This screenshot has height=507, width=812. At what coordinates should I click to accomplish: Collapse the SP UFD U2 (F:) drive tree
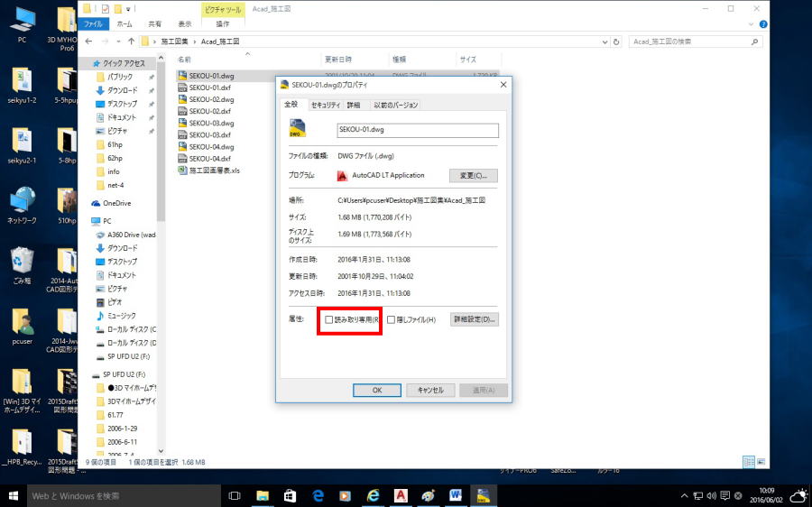(125, 373)
